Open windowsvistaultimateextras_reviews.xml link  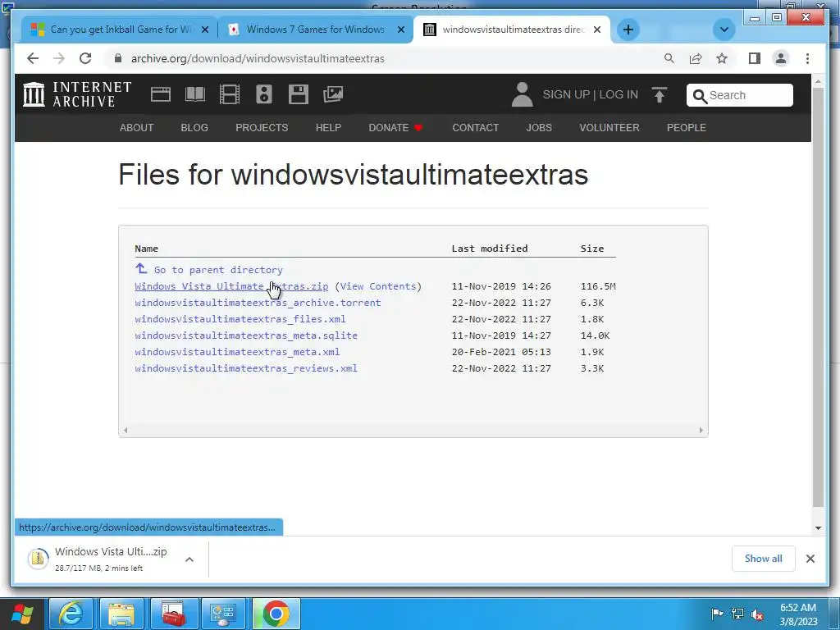(246, 368)
